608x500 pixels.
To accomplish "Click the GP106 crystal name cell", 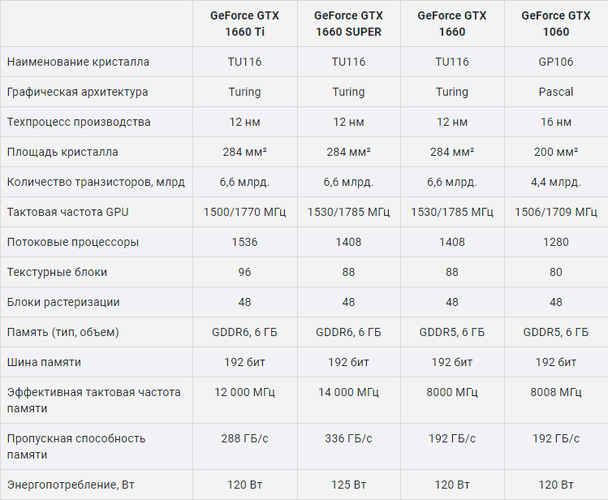I will [556, 62].
